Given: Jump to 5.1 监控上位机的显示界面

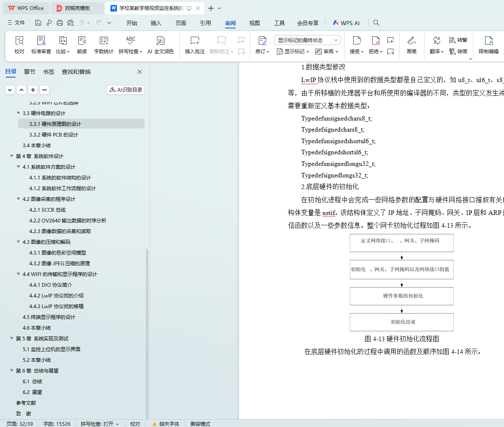Looking at the screenshot, I should (52, 349).
